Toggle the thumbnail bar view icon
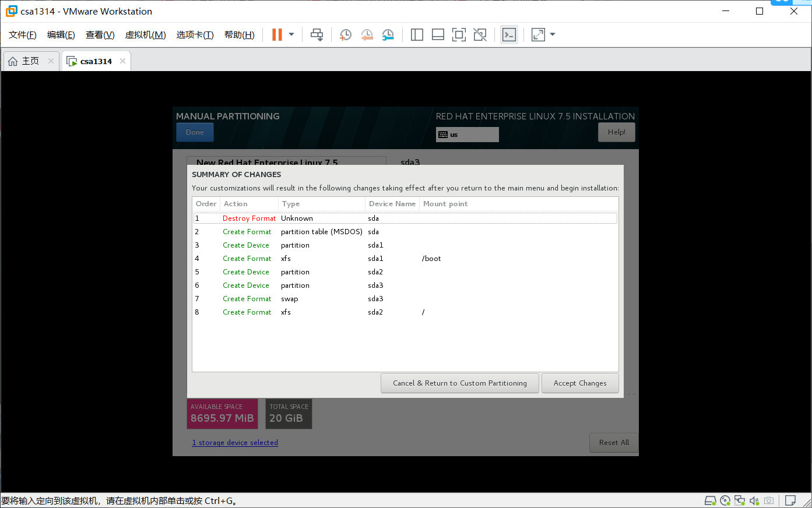This screenshot has height=508, width=812. (x=438, y=35)
